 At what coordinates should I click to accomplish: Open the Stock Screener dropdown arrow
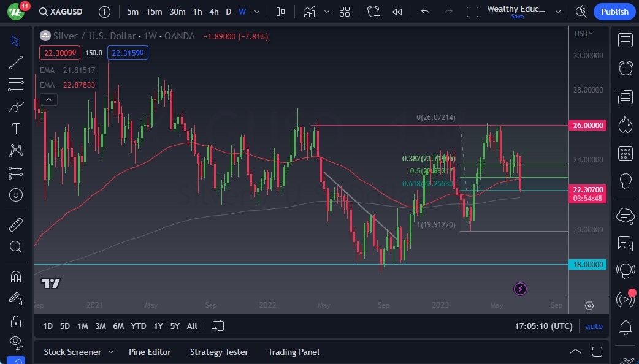tap(111, 352)
